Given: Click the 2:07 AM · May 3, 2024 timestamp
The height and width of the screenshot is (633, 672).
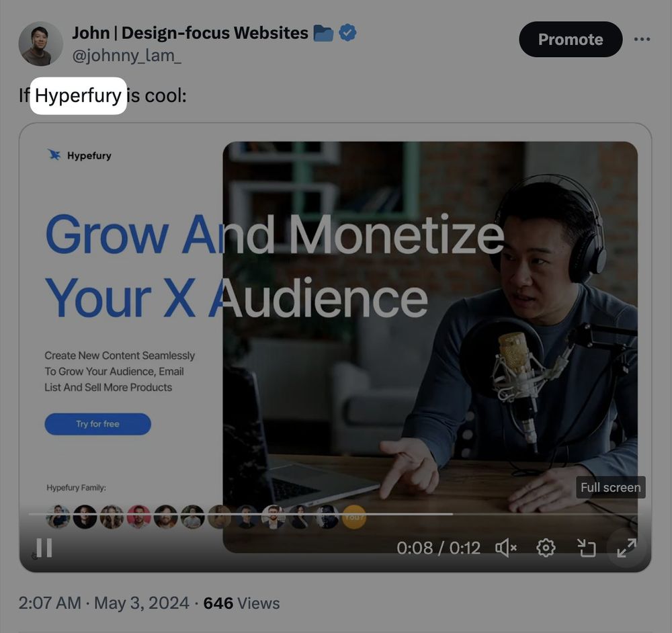Looking at the screenshot, I should 103,603.
